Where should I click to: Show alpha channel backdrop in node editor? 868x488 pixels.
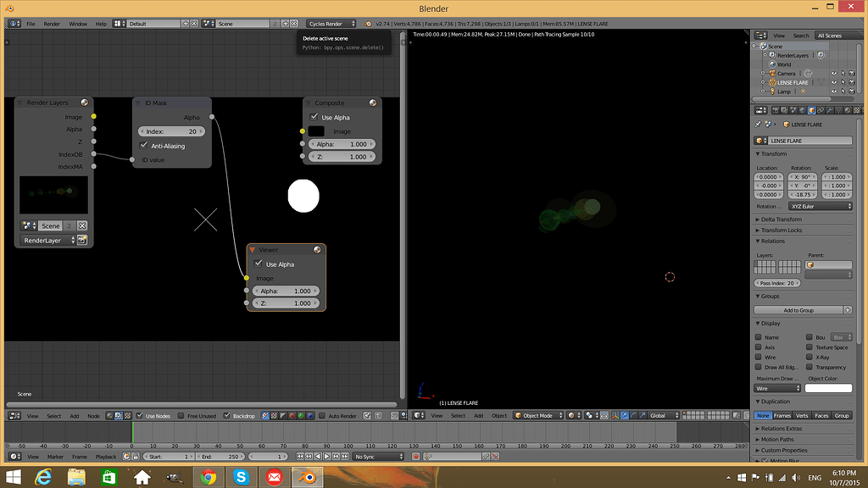[282, 415]
